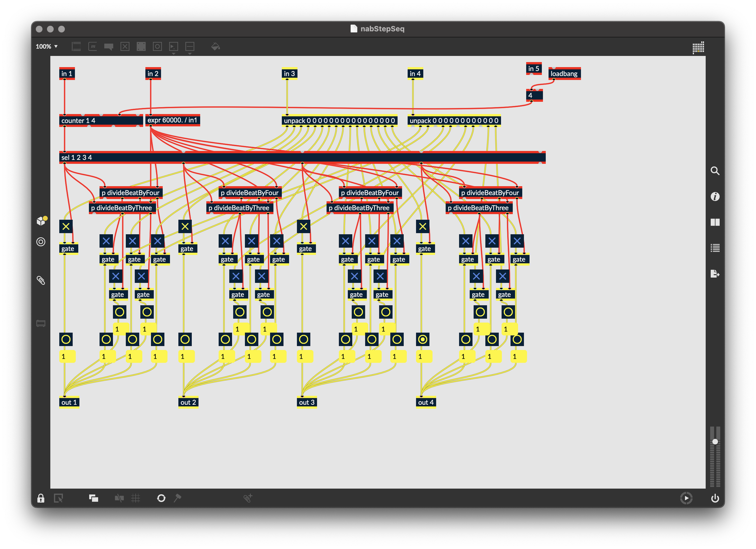
Task: Expand arrow under the message toolbar icon
Action: (173, 54)
